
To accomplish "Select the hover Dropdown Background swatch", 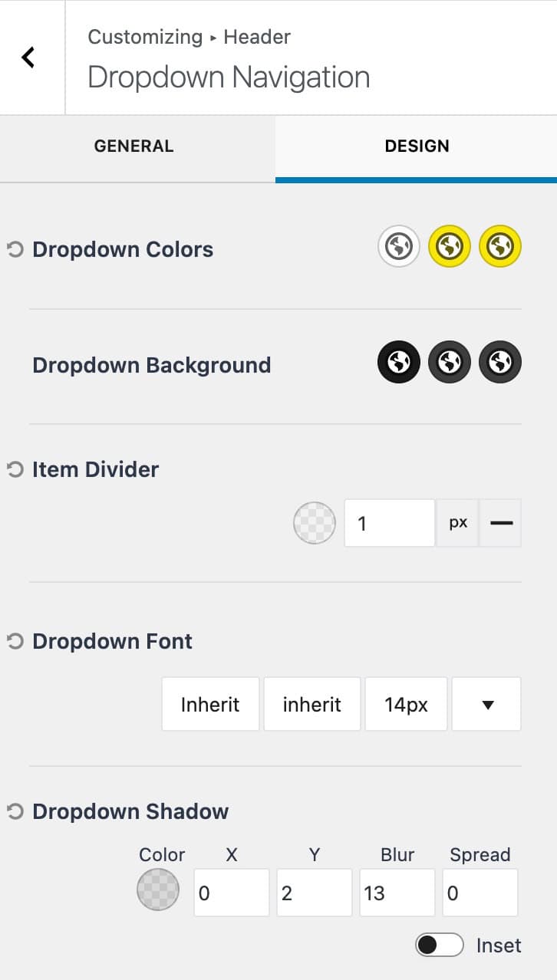I will [450, 361].
